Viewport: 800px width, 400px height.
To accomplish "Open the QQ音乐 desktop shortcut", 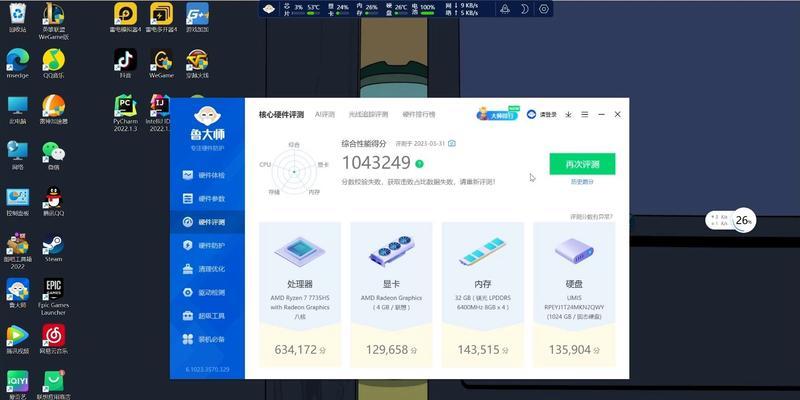I will (x=54, y=64).
